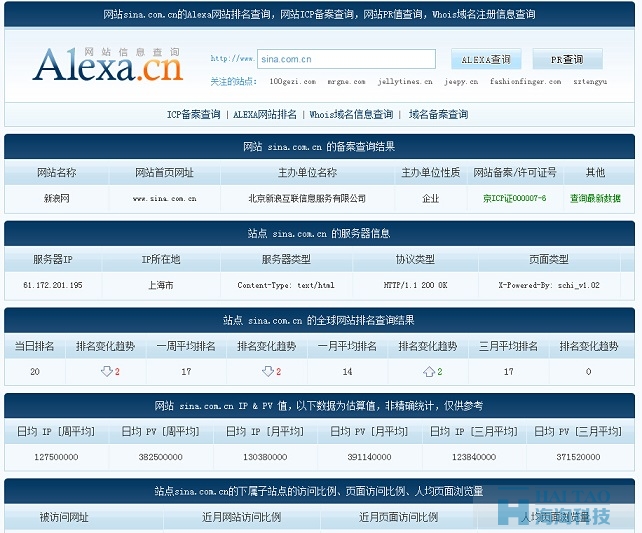Open the jellytimes.cn followed site link
This screenshot has height=533, width=642.
point(405,81)
